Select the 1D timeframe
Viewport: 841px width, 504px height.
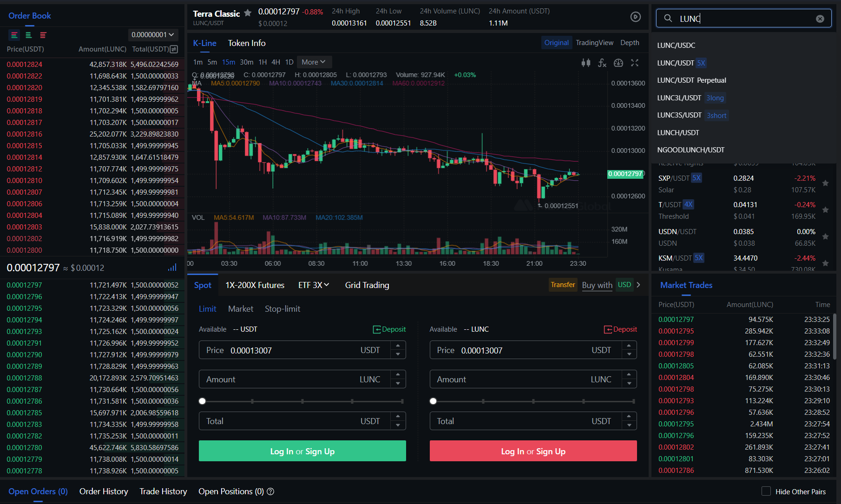(289, 62)
